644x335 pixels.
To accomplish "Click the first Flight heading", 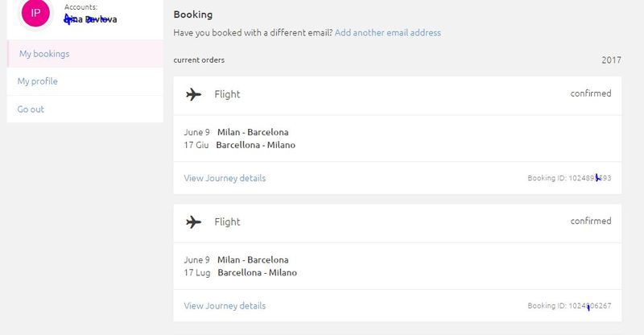I will [227, 94].
